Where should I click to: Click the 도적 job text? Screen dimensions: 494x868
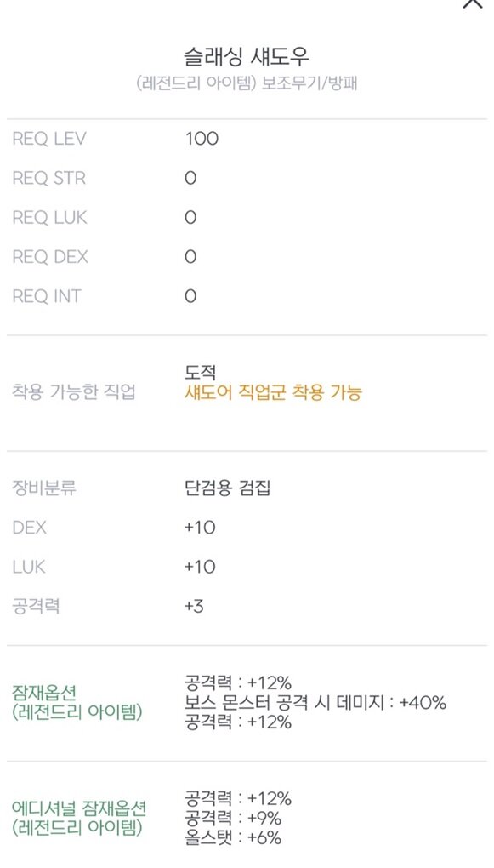[x=201, y=373]
